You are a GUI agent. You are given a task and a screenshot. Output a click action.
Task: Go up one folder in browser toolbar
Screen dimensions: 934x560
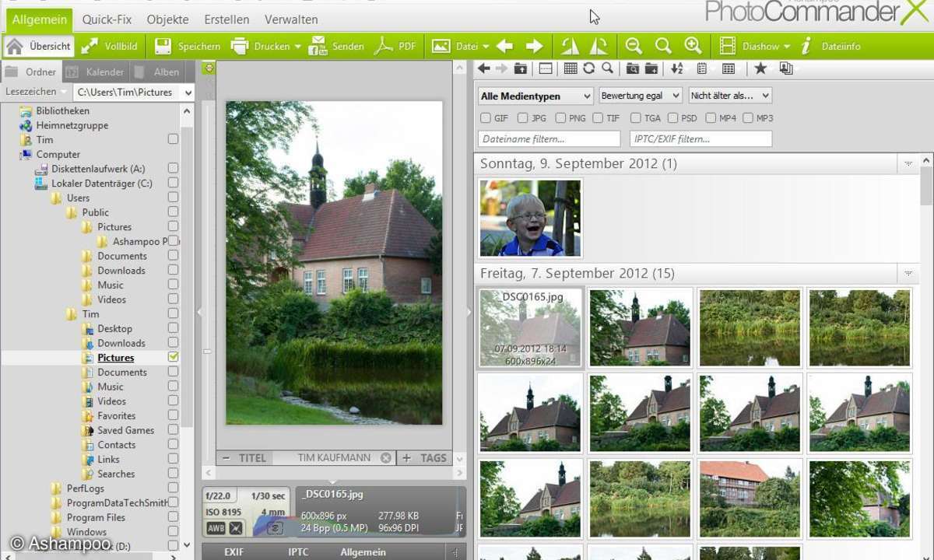click(x=520, y=68)
